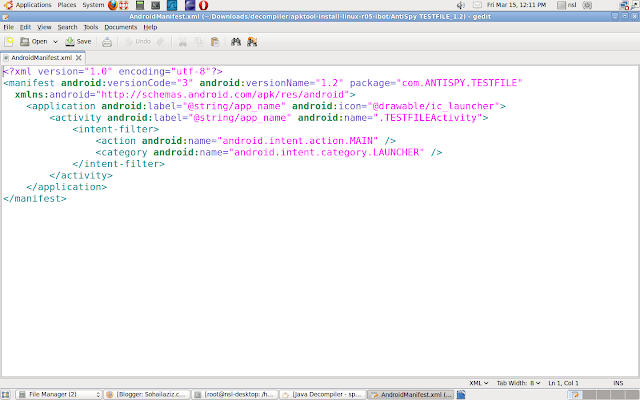Click the Redo arrow icon

[161, 42]
